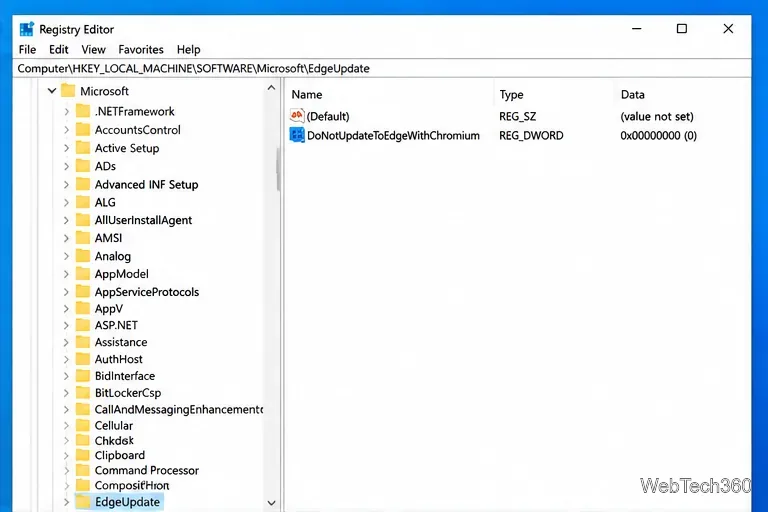The image size is (768, 512).
Task: Expand the Advanced INF Setup key
Action: (66, 185)
